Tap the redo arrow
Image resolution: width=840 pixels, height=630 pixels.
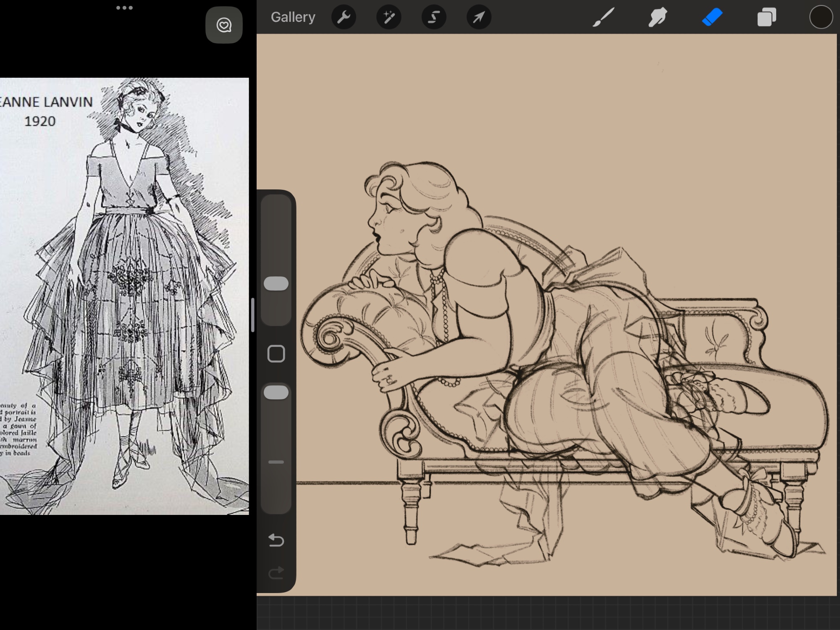[276, 573]
